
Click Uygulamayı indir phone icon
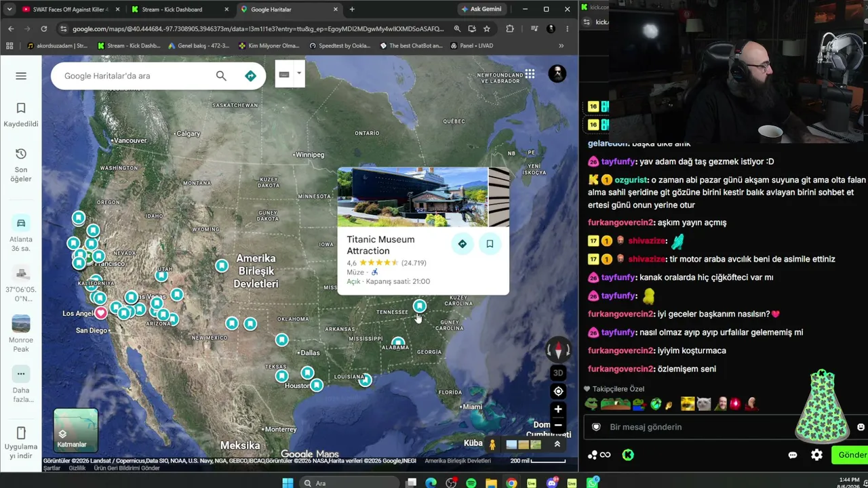pyautogui.click(x=21, y=433)
